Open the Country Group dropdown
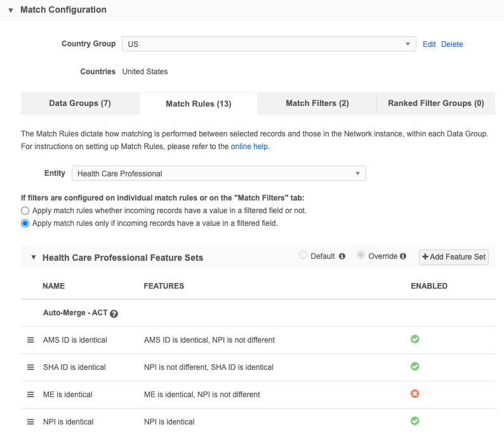Image resolution: width=504 pixels, height=434 pixels. 269,44
